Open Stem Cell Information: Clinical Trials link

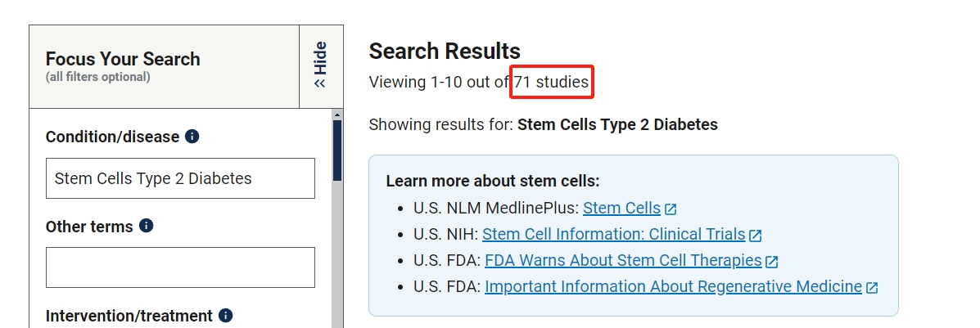pyautogui.click(x=613, y=234)
